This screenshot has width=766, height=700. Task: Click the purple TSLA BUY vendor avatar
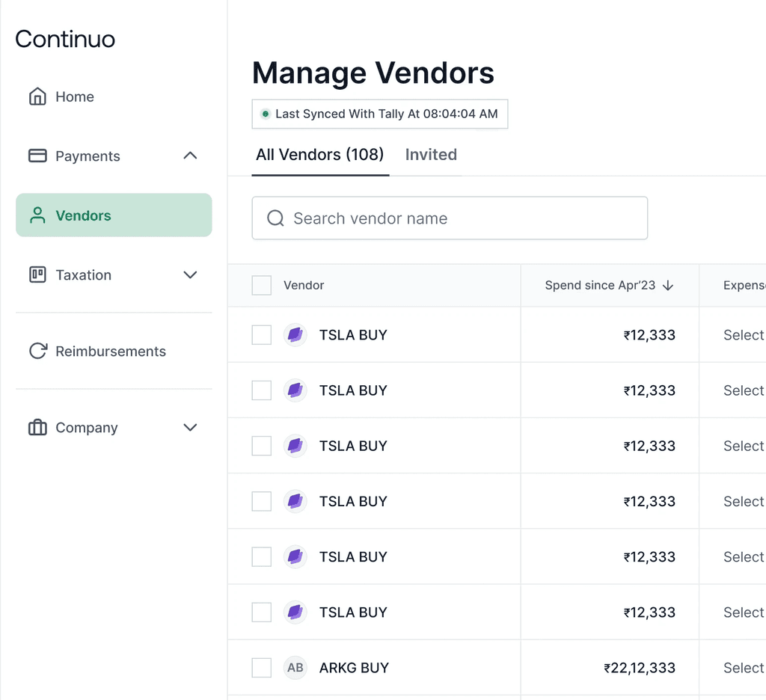point(295,335)
